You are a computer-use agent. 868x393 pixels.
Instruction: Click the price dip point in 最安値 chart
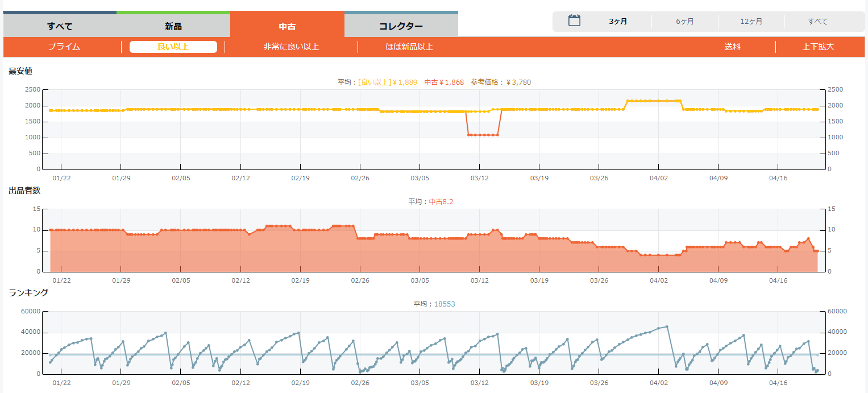point(483,135)
